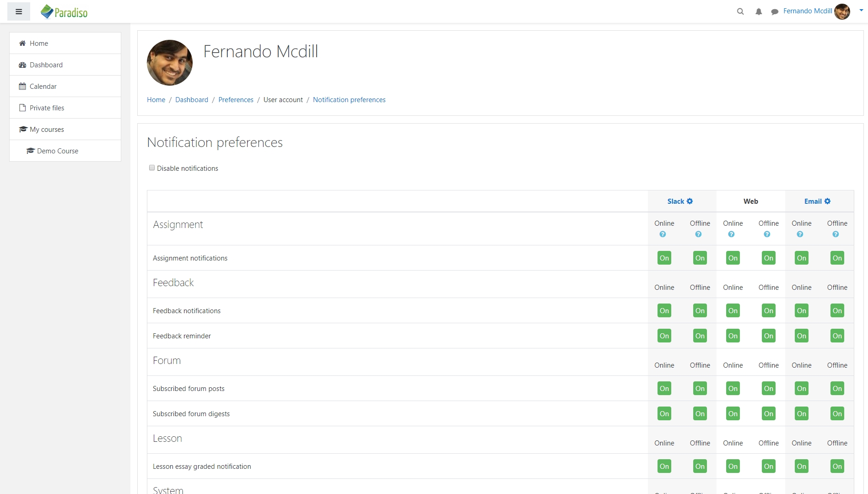The width and height of the screenshot is (868, 494).
Task: Click the Preferences breadcrumb link
Action: pos(236,100)
